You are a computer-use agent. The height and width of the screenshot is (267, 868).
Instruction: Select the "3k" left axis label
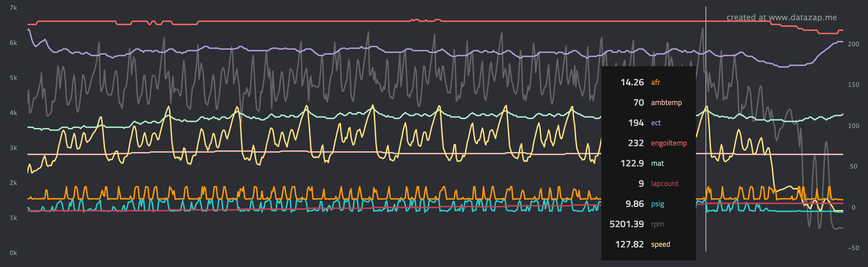coord(13,148)
